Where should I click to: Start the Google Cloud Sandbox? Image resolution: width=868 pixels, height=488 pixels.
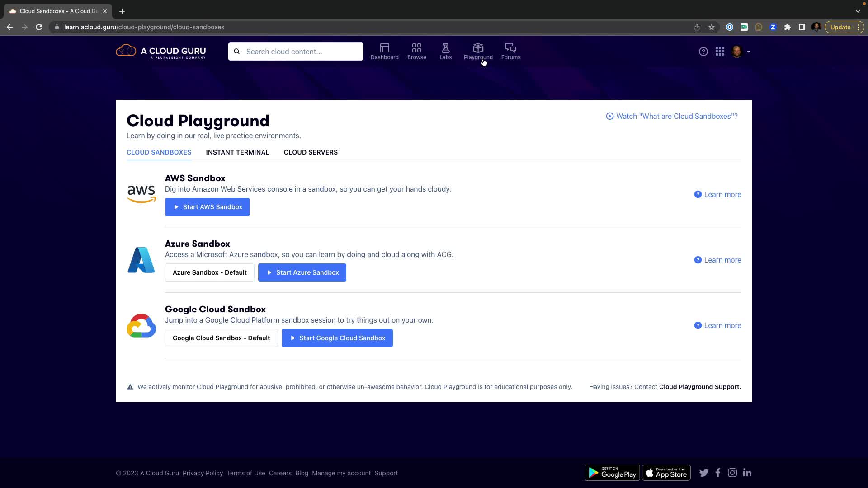[337, 338]
